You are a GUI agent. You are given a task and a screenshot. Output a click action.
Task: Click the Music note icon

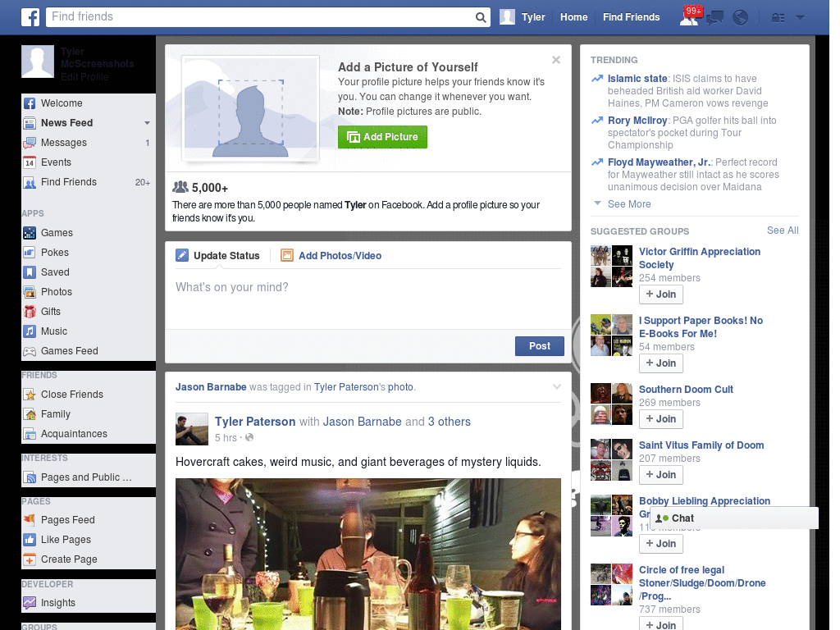pos(30,331)
